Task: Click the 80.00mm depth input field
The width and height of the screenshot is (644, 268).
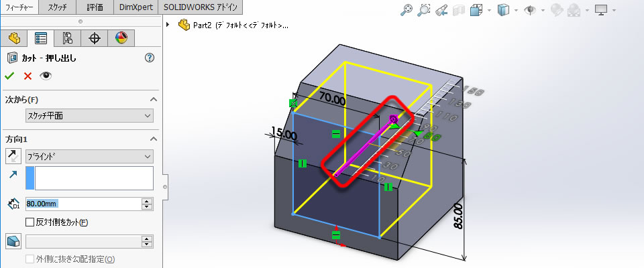Action: [x=83, y=204]
